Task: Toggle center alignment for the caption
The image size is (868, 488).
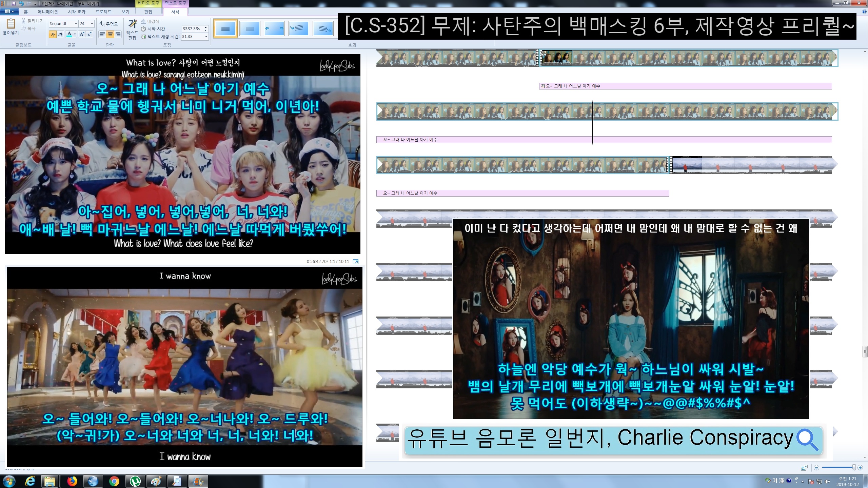Action: tap(110, 34)
